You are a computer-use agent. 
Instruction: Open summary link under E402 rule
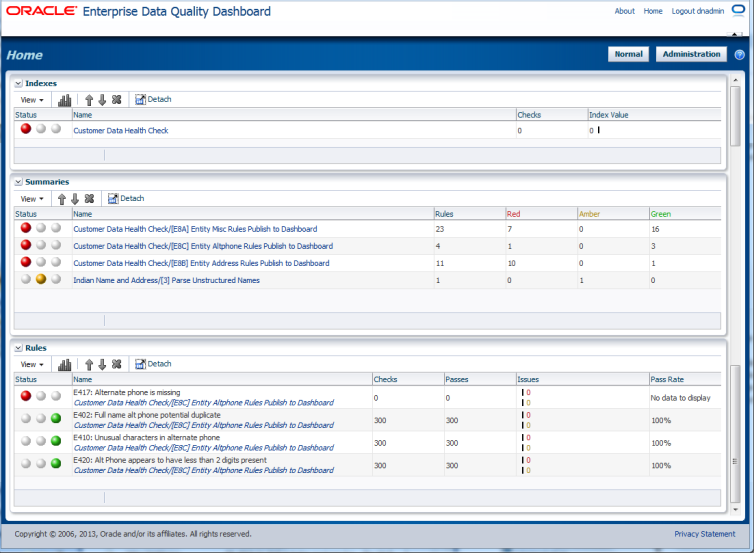(x=204, y=425)
